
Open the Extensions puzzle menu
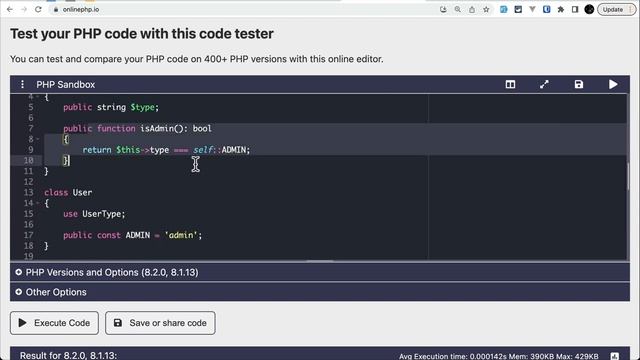(561, 9)
